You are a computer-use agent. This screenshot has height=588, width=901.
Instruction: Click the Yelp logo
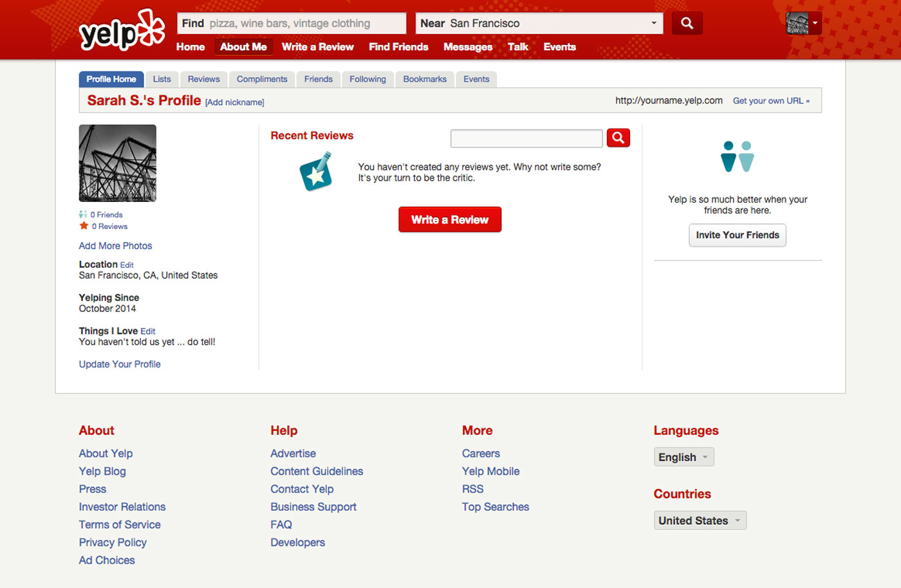(x=122, y=30)
